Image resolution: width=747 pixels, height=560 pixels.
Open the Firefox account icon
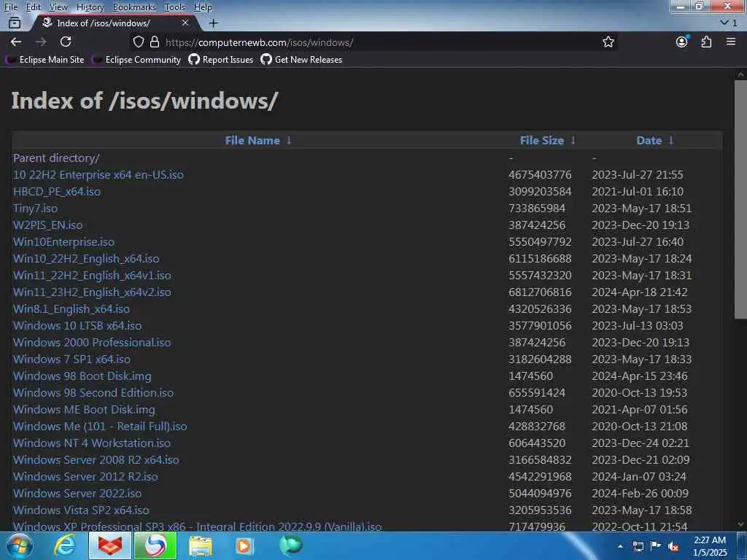tap(682, 42)
